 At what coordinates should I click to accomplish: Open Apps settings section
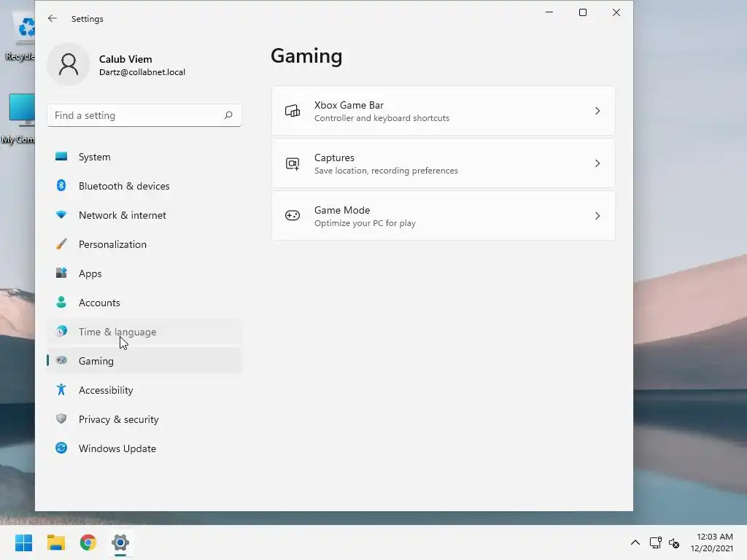[x=144, y=273]
